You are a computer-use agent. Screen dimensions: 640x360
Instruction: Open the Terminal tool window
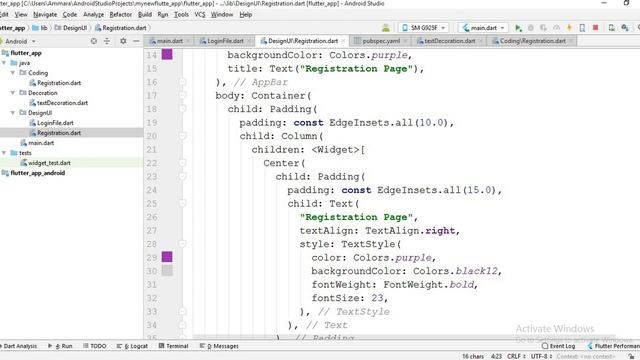coord(173,346)
